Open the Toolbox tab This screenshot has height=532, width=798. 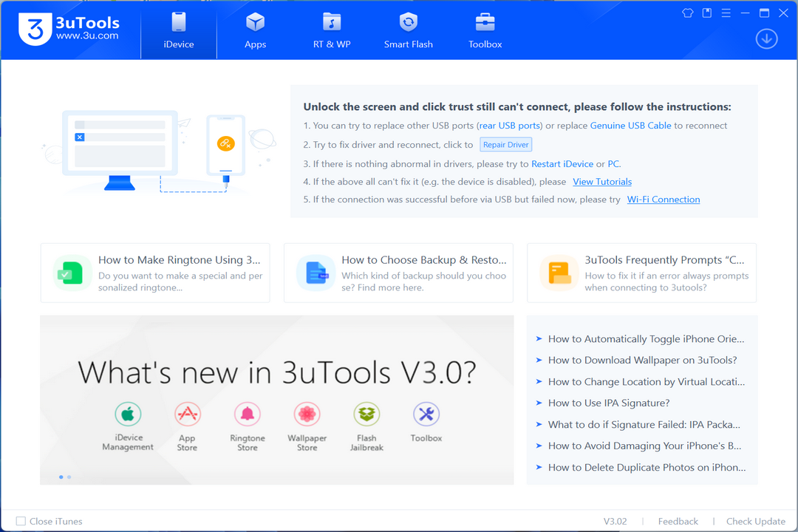coord(485,30)
